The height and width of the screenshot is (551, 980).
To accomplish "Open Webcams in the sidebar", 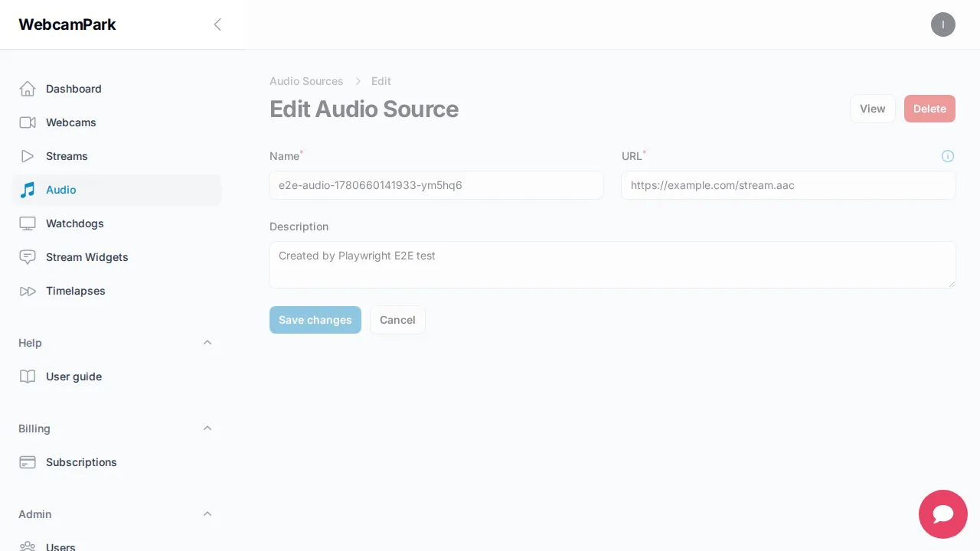I will (x=116, y=122).
